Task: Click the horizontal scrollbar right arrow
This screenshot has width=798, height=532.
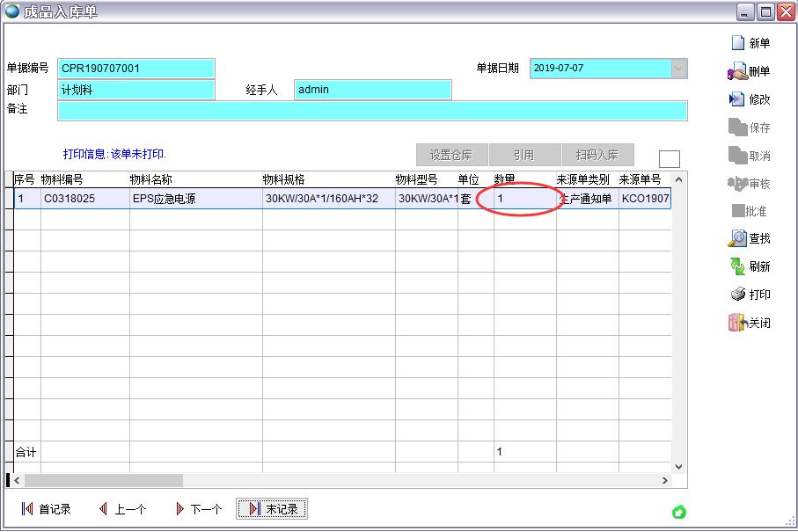Action: [664, 481]
